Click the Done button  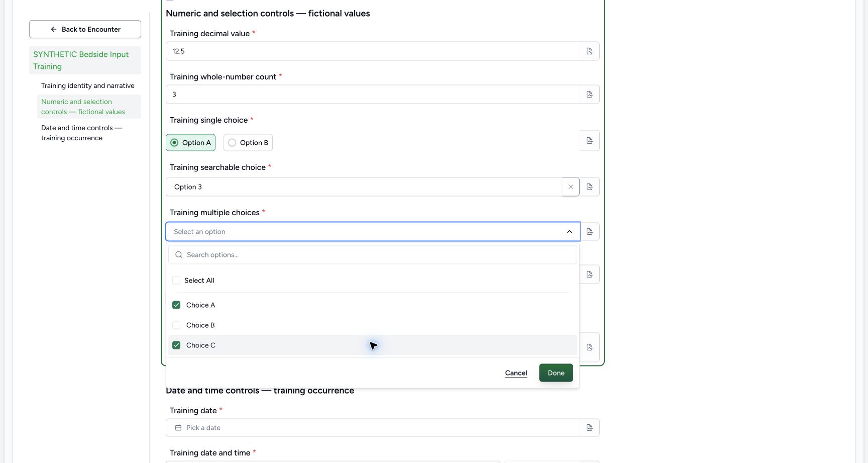[x=556, y=373]
